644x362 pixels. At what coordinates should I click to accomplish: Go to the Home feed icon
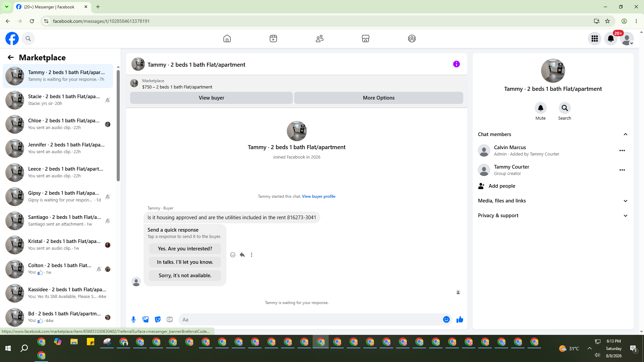point(227,39)
